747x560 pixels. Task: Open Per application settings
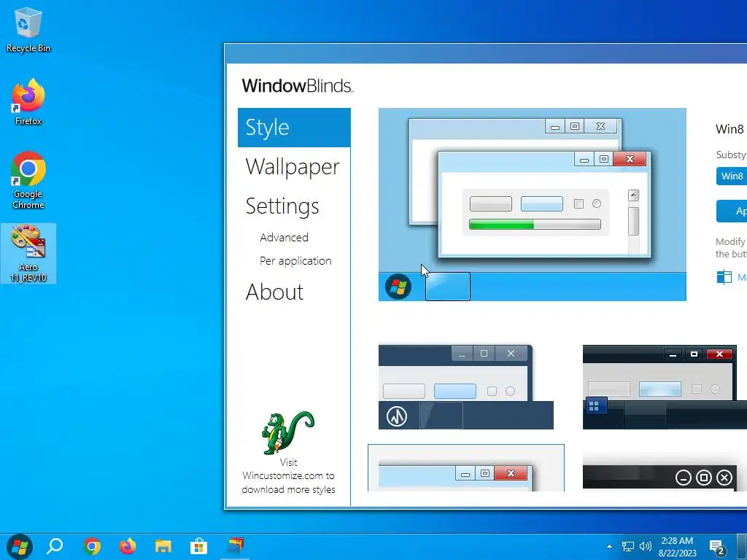pyautogui.click(x=295, y=260)
